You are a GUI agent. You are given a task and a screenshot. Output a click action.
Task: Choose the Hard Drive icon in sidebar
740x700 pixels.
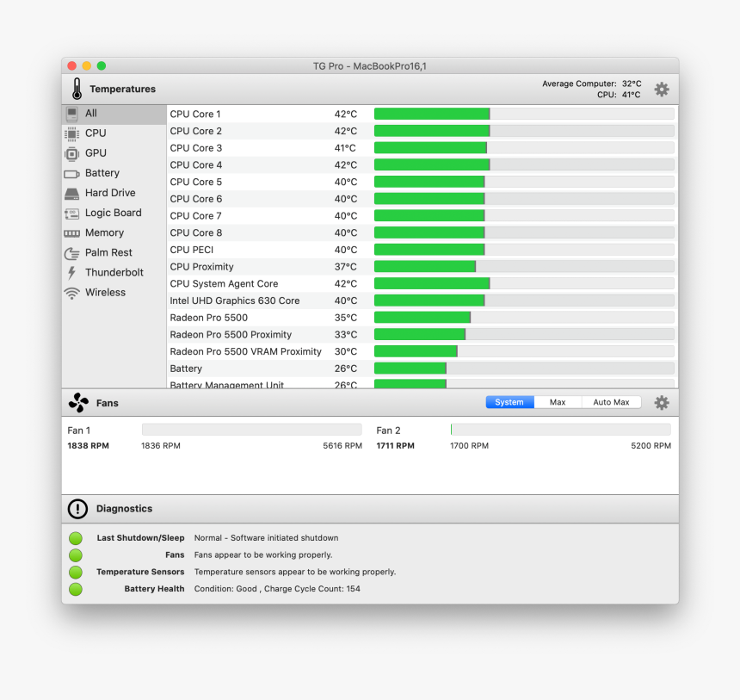(x=72, y=193)
